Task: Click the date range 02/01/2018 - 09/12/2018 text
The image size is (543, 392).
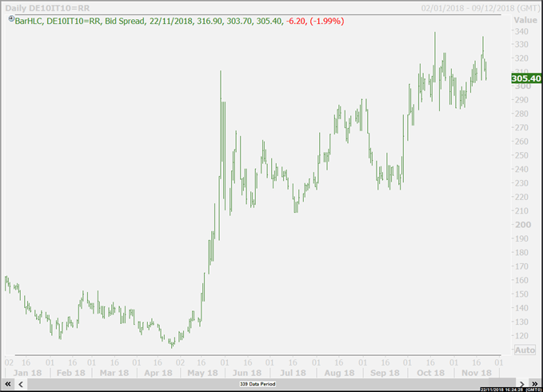Action: pos(480,8)
